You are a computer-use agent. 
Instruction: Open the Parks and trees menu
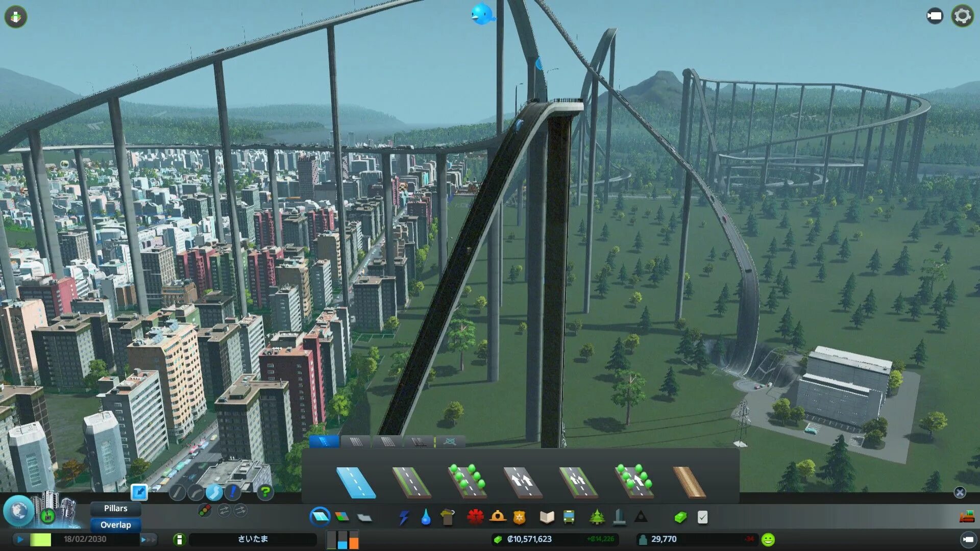pos(597,518)
